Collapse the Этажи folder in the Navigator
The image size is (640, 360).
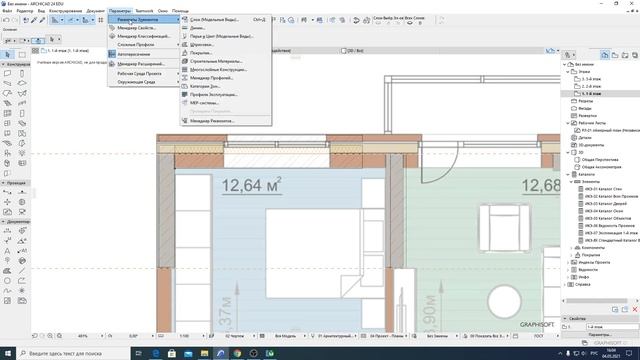point(568,71)
